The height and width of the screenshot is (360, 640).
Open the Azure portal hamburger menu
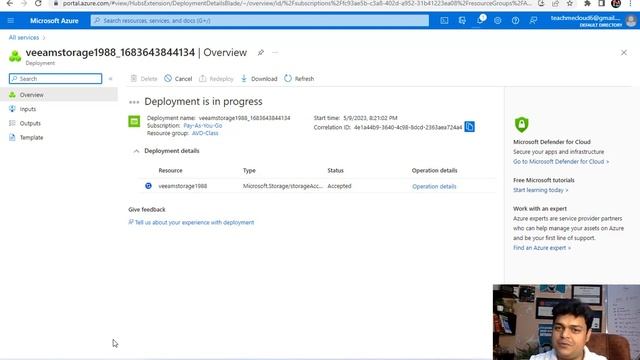click(x=11, y=20)
